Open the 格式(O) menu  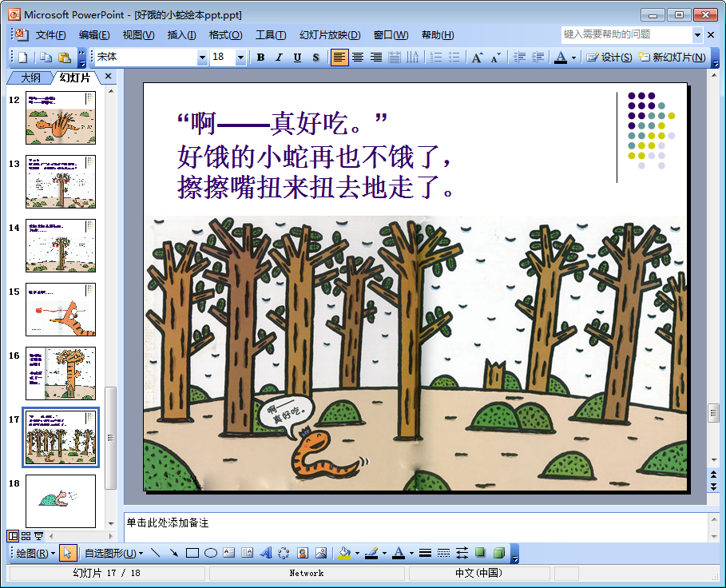225,35
